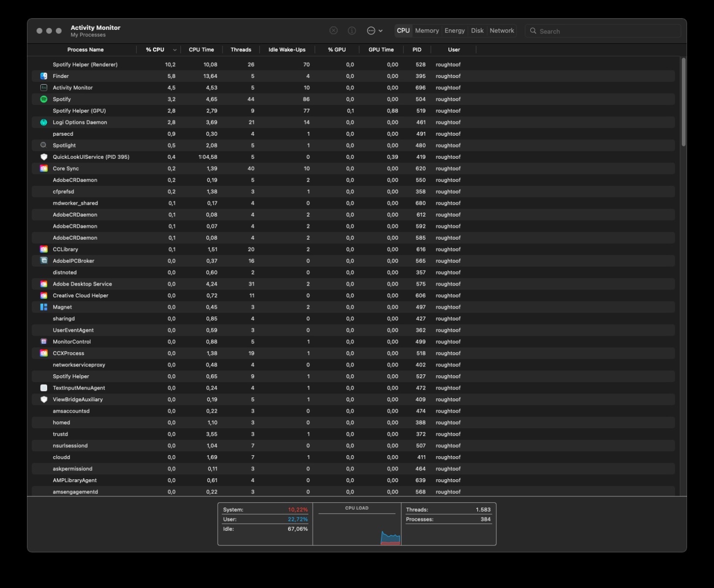Sort by Threads column header
The image size is (714, 588).
[241, 49]
